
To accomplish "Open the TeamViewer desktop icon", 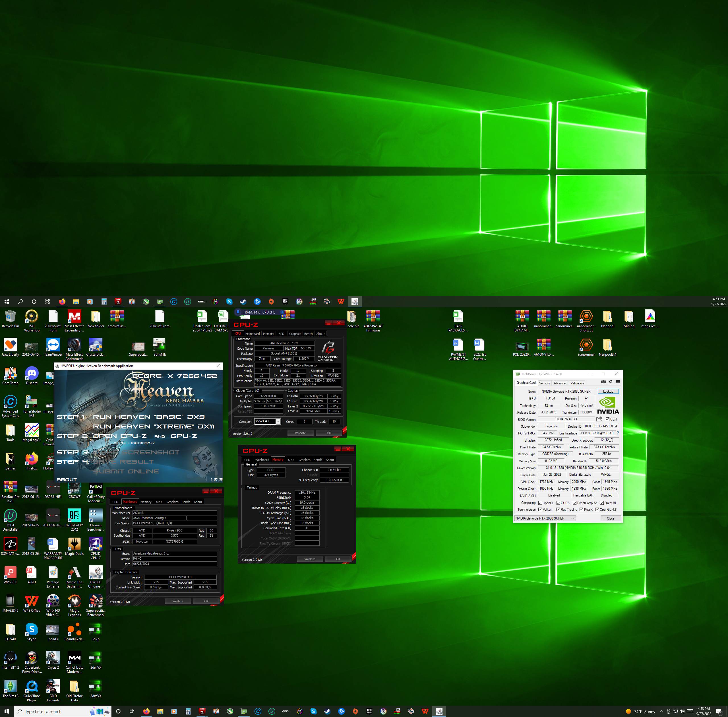I will [x=53, y=347].
